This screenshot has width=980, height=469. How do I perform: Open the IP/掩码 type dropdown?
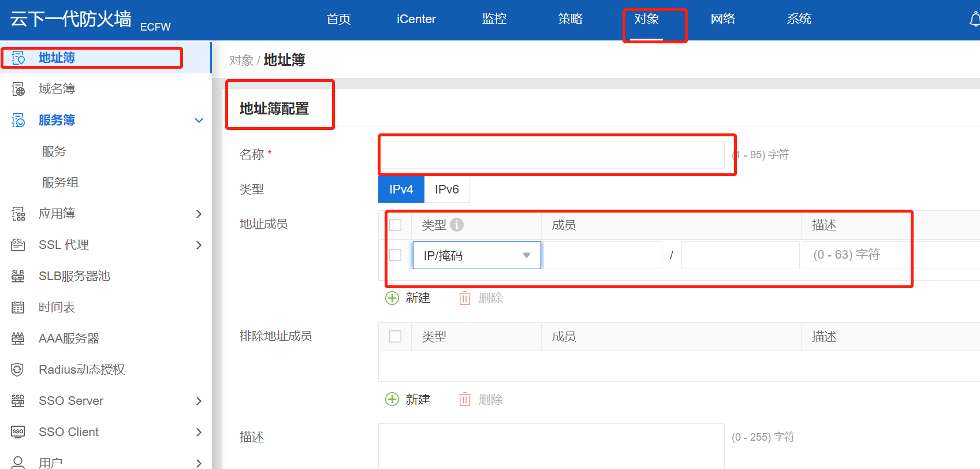476,255
